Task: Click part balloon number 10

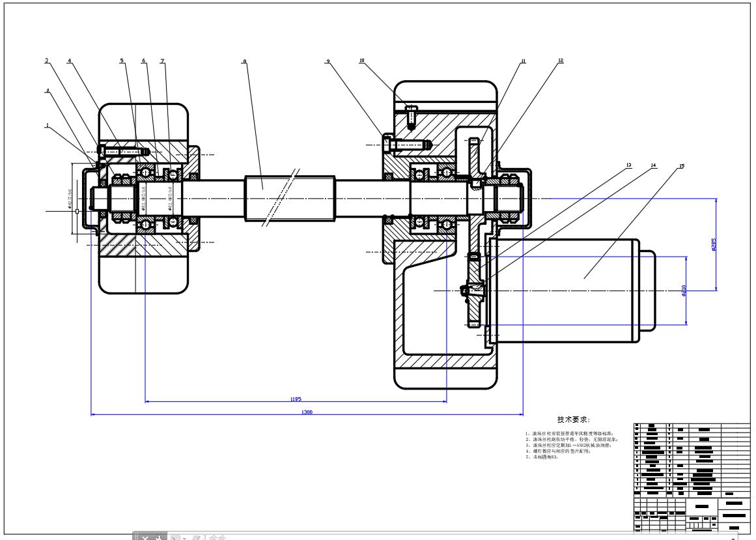Action: tap(361, 61)
